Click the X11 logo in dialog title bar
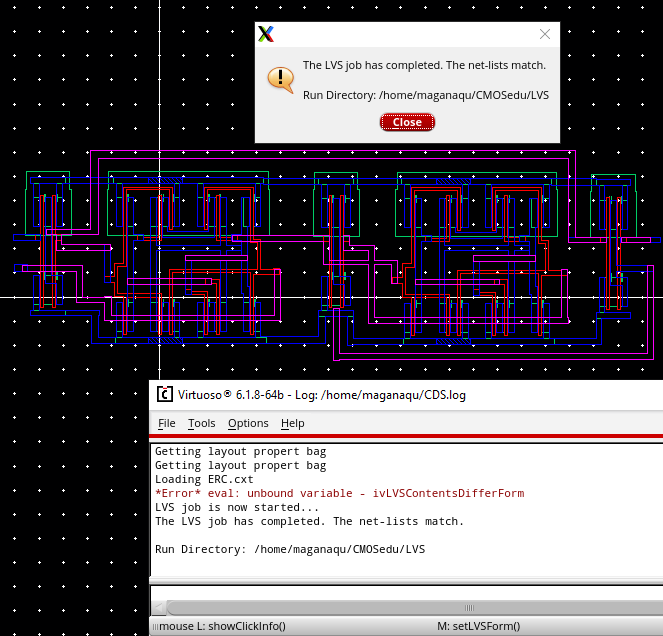Screen dimensions: 663x636 click(x=265, y=33)
